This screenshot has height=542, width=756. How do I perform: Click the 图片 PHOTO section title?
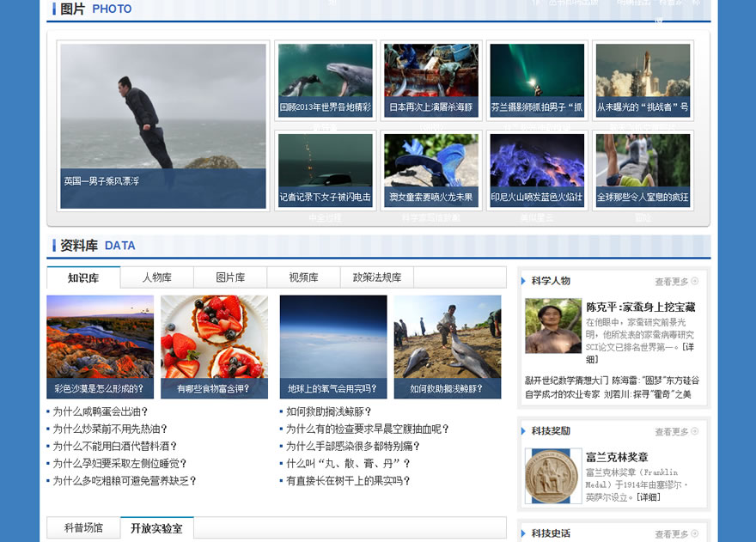[96, 9]
